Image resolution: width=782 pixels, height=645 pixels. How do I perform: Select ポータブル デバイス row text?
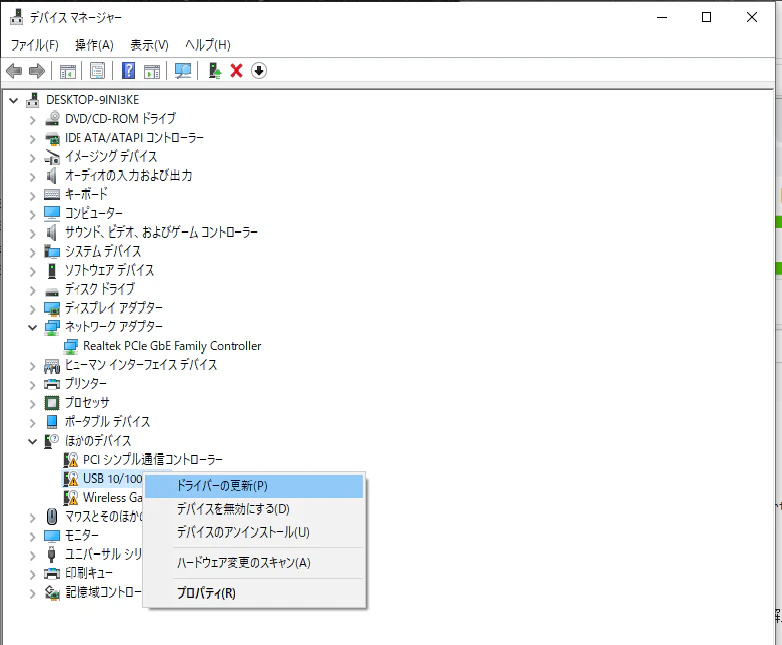pos(107,422)
